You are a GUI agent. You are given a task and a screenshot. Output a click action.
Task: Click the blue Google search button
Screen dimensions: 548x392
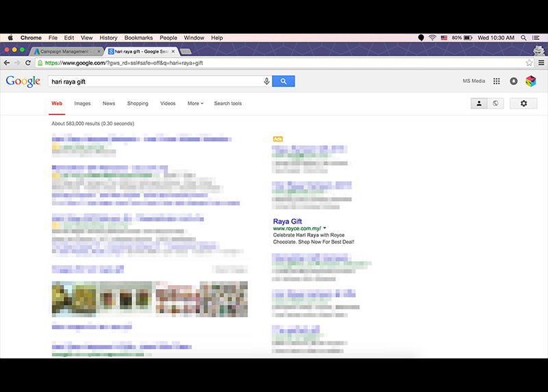coord(284,81)
